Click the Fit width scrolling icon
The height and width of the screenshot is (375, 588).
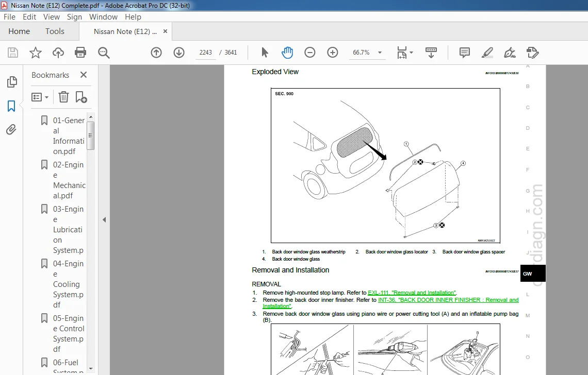(x=402, y=53)
